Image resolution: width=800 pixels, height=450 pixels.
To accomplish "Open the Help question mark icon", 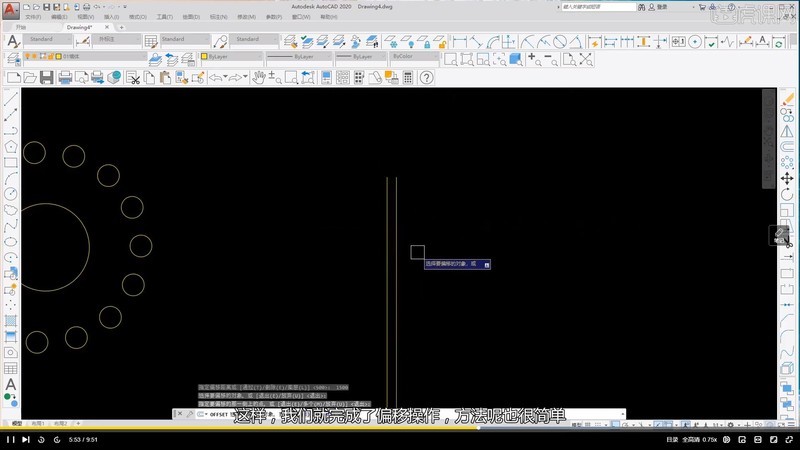I will pos(426,78).
